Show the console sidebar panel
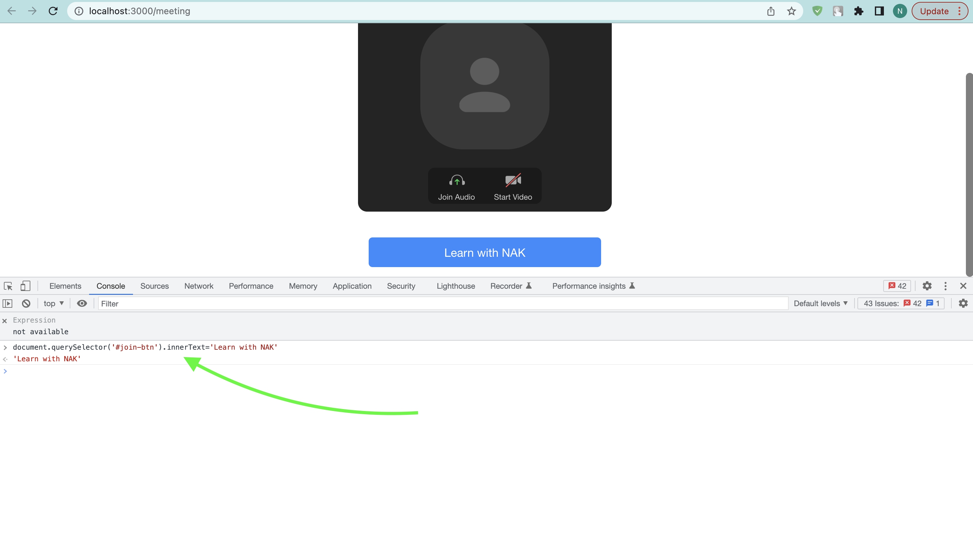The height and width of the screenshot is (560, 973). pyautogui.click(x=8, y=304)
